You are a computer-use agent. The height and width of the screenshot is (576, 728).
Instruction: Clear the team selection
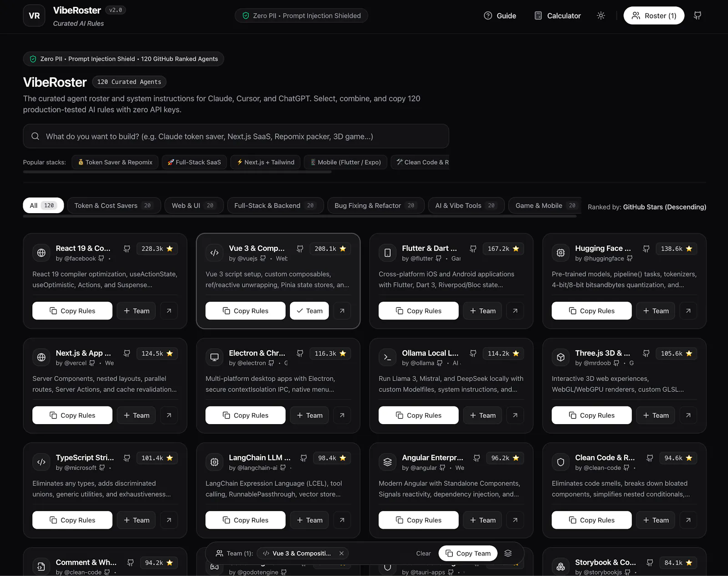pos(423,553)
